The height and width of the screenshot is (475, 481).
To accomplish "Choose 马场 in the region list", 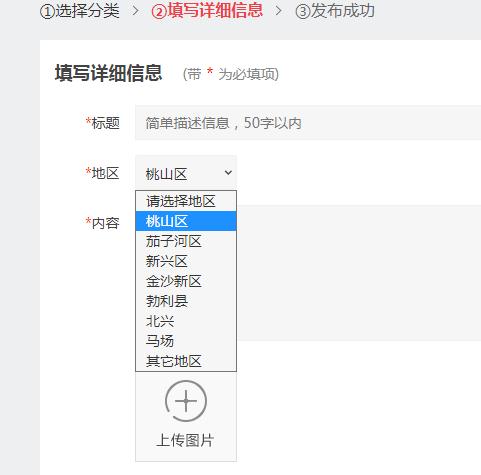I will [x=186, y=341].
